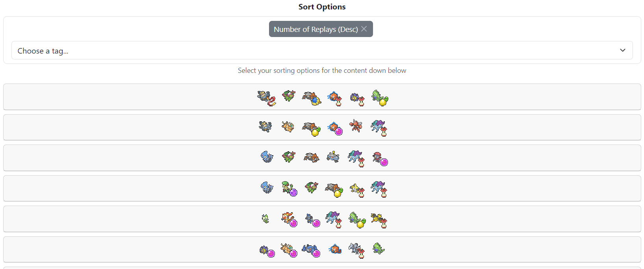The height and width of the screenshot is (269, 644).
Task: Select Scizor in the second team row
Action: pyautogui.click(x=356, y=126)
